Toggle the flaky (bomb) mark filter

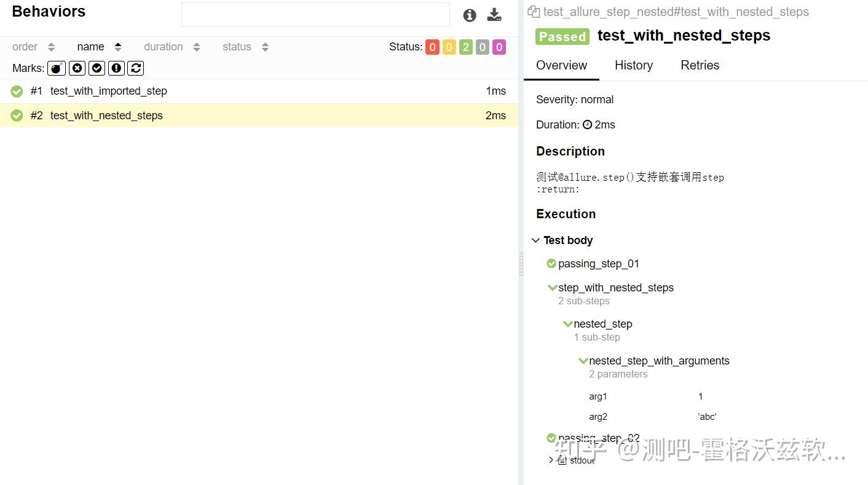click(x=57, y=68)
